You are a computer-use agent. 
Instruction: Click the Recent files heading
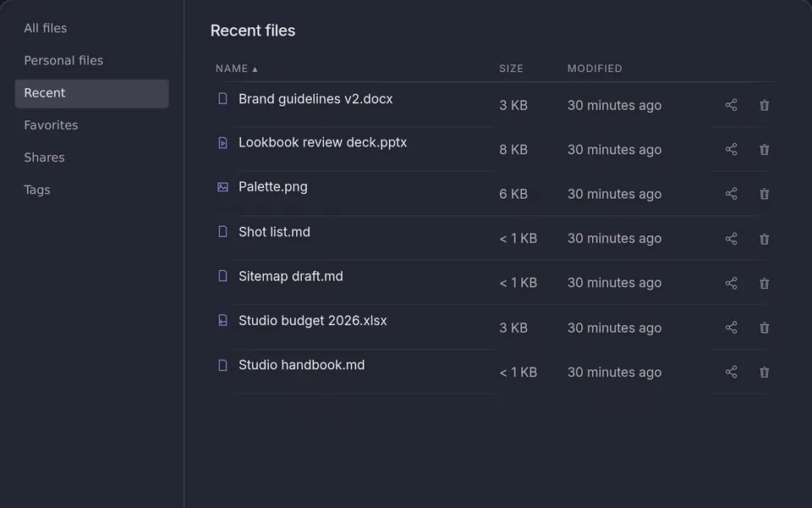pyautogui.click(x=253, y=30)
